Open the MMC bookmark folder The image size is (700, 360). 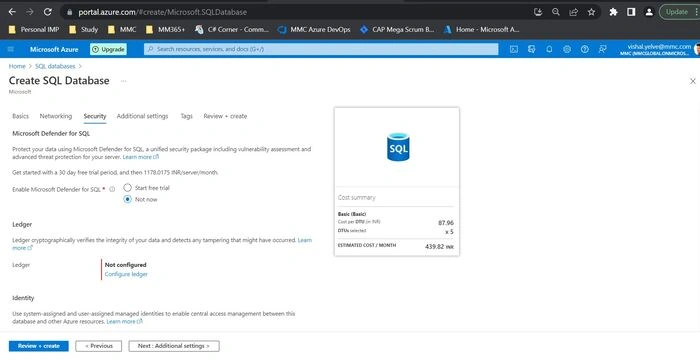coord(122,29)
